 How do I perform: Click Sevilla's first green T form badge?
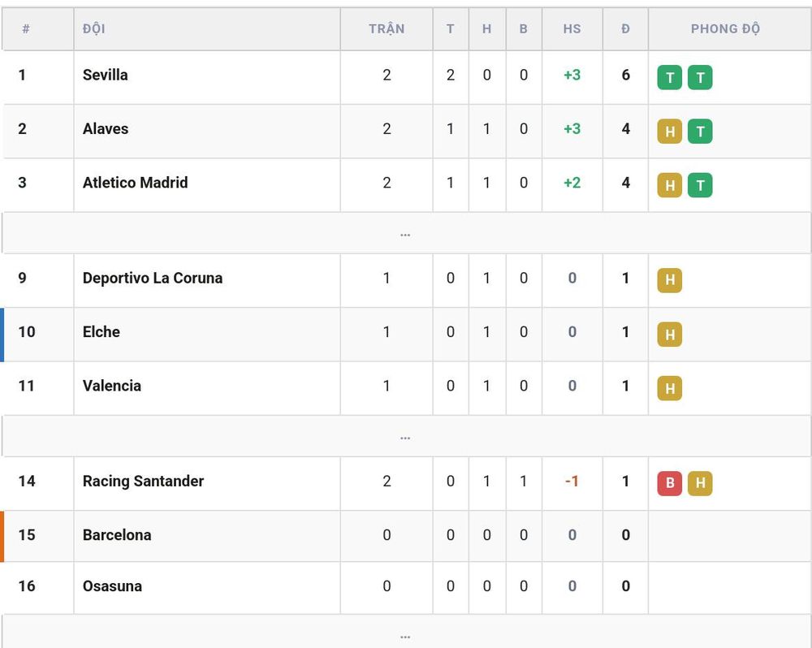[x=670, y=78]
